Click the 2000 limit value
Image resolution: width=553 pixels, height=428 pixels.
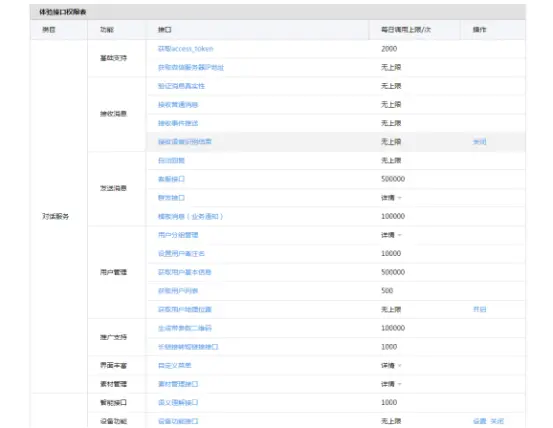click(389, 49)
